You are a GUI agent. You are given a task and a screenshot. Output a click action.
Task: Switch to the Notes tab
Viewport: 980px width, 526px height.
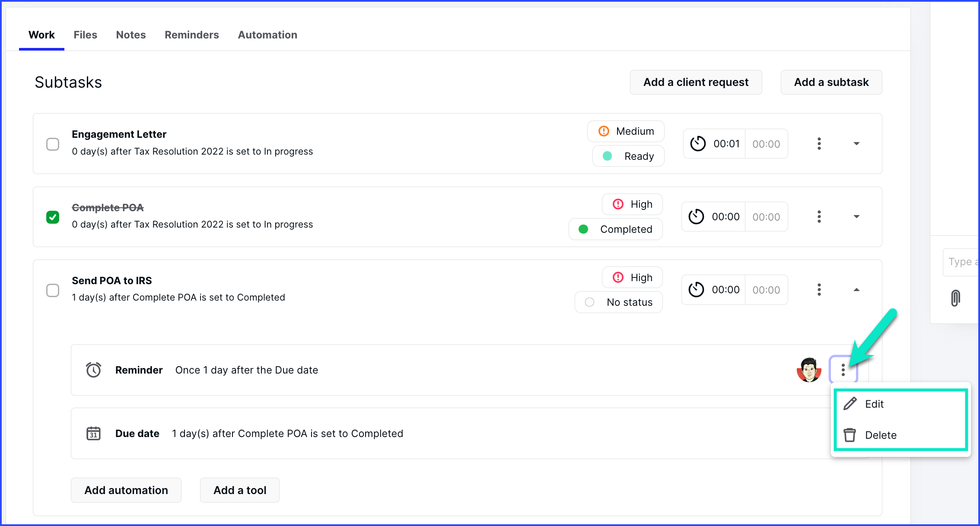[x=131, y=35]
